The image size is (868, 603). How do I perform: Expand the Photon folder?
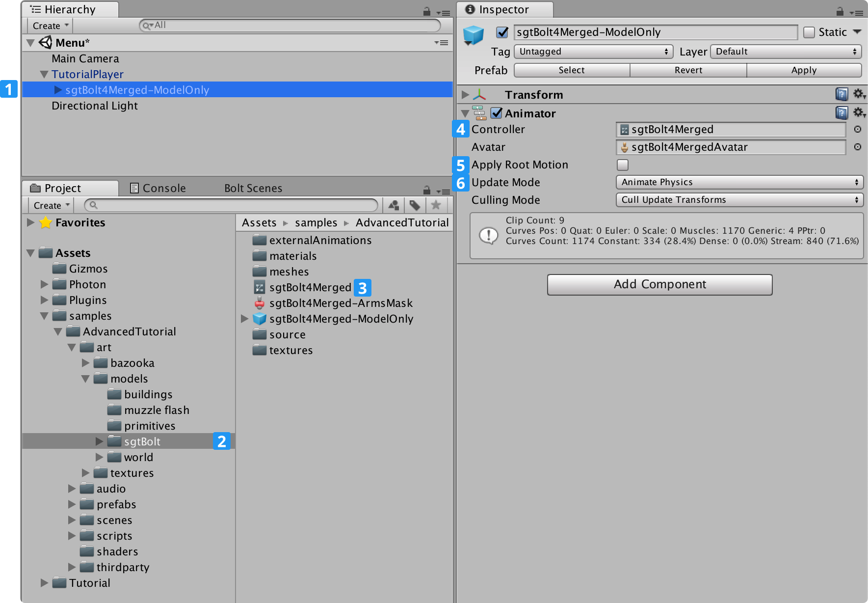pos(44,284)
